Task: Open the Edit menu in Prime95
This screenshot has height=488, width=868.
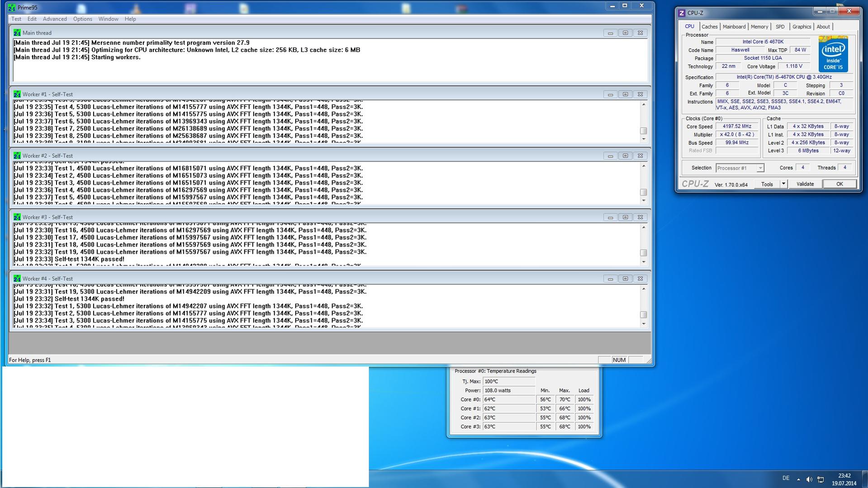Action: (32, 19)
